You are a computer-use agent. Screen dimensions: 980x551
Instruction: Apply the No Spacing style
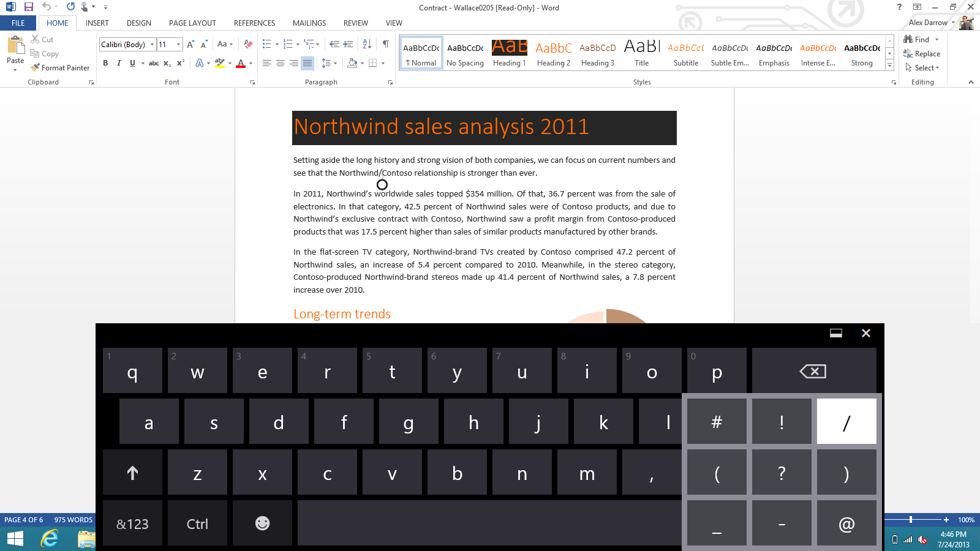pos(466,53)
